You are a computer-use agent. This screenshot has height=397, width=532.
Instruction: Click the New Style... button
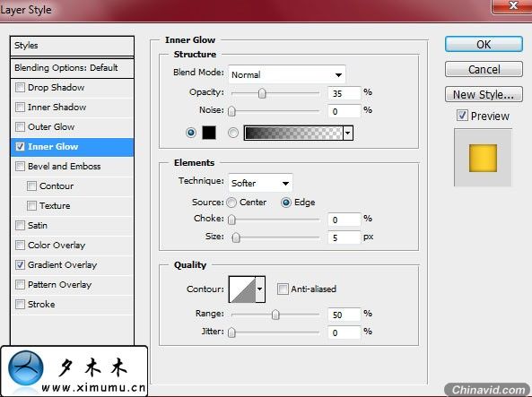coord(484,95)
